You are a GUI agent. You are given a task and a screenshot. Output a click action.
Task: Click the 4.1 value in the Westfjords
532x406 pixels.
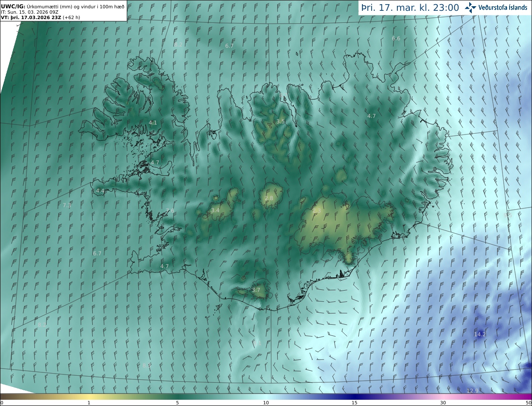(153, 123)
